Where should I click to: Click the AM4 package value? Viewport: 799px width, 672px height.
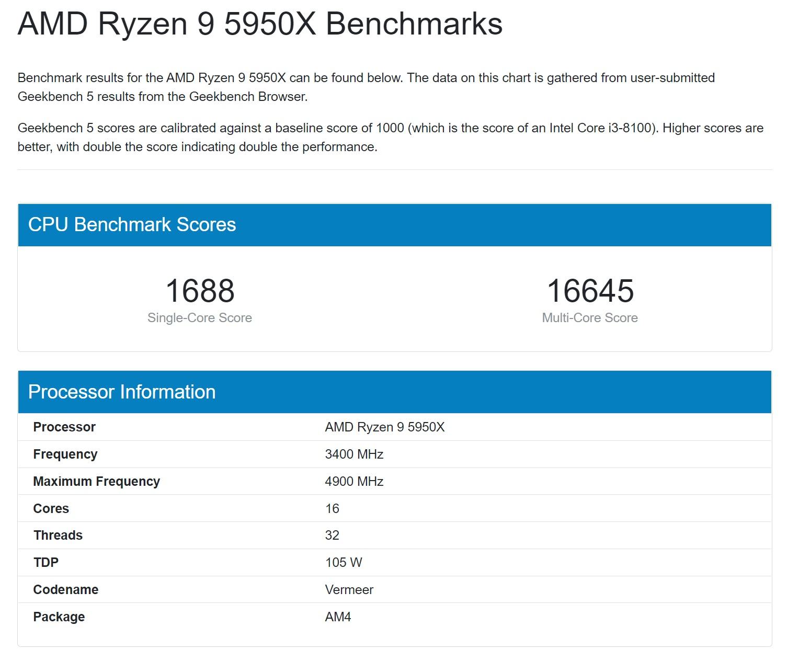tap(338, 617)
